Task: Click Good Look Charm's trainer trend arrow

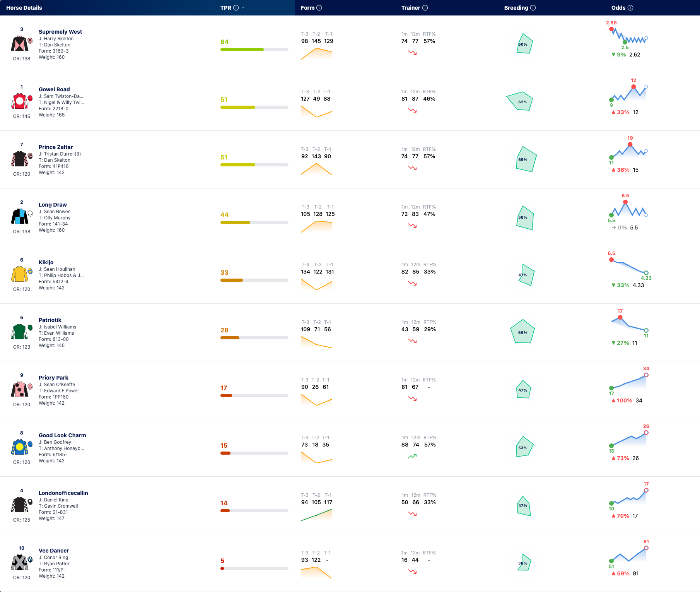Action: [412, 456]
